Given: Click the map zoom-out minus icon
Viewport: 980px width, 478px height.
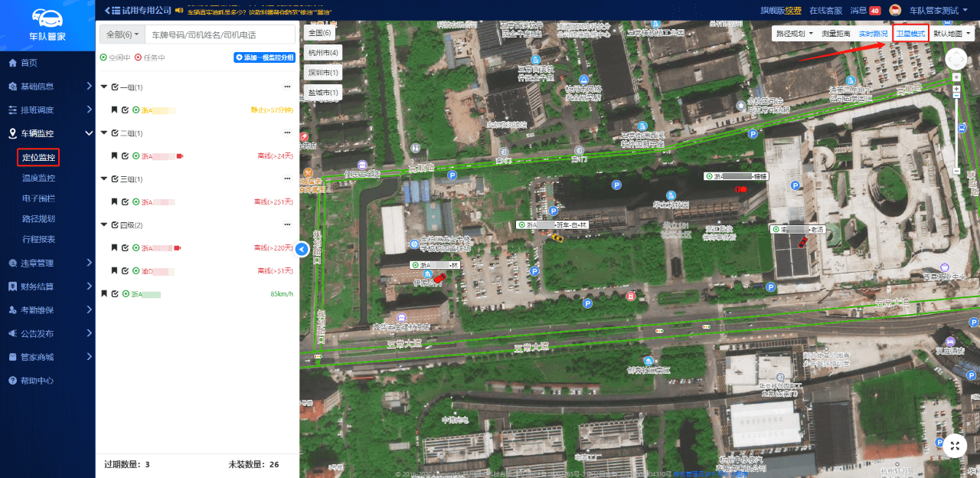Looking at the screenshot, I should tap(956, 170).
